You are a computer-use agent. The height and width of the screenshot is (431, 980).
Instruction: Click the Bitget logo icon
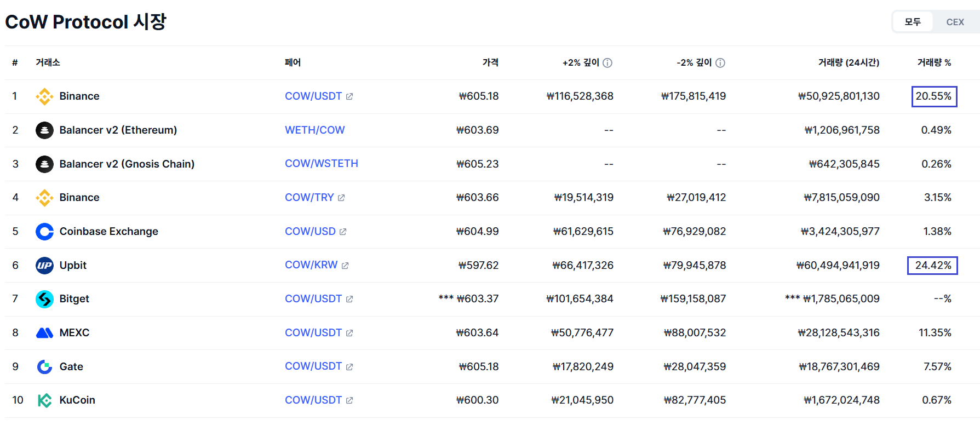(44, 299)
